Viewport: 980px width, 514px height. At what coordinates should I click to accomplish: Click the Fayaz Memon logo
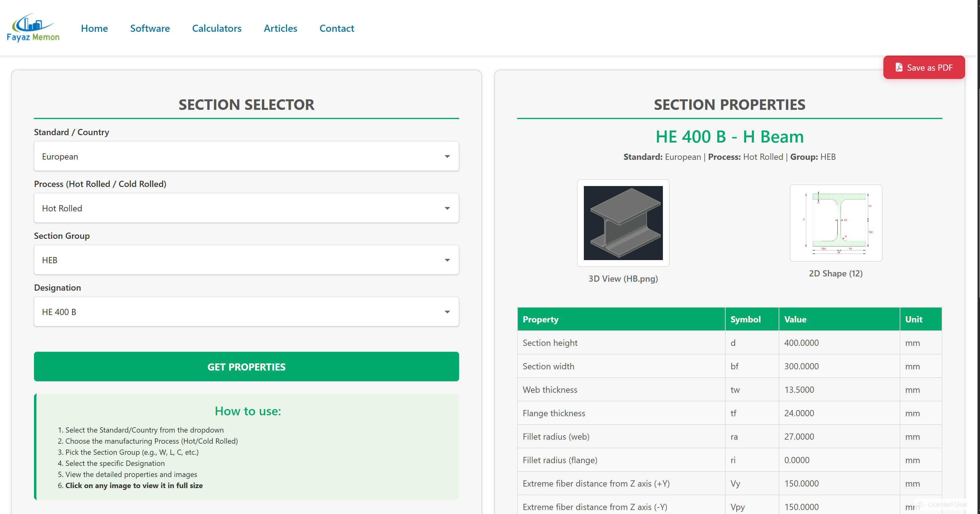point(33,28)
